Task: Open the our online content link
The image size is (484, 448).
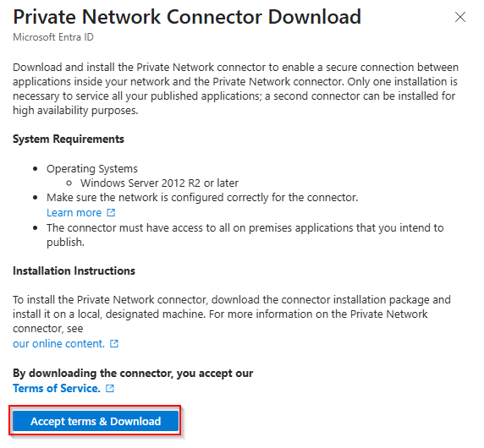Action: pyautogui.click(x=58, y=343)
